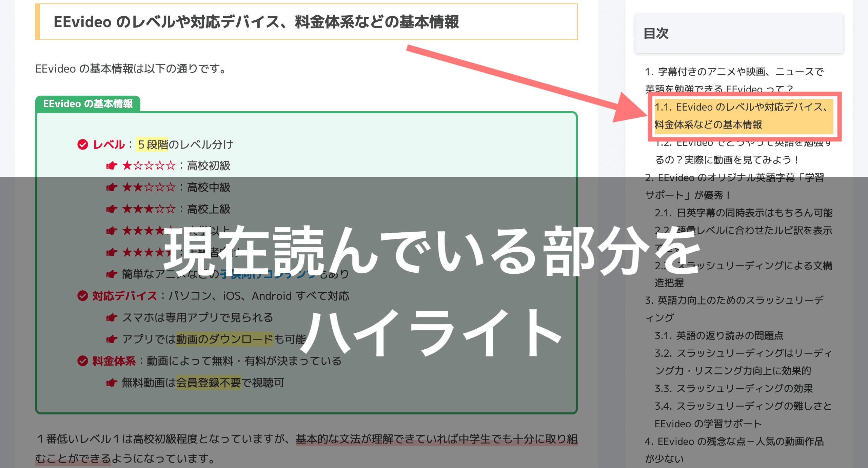This screenshot has width=868, height=468.
Task: Open TOC entry 3.4 スラッシュリーディングの難しさ
Action: [x=743, y=415]
